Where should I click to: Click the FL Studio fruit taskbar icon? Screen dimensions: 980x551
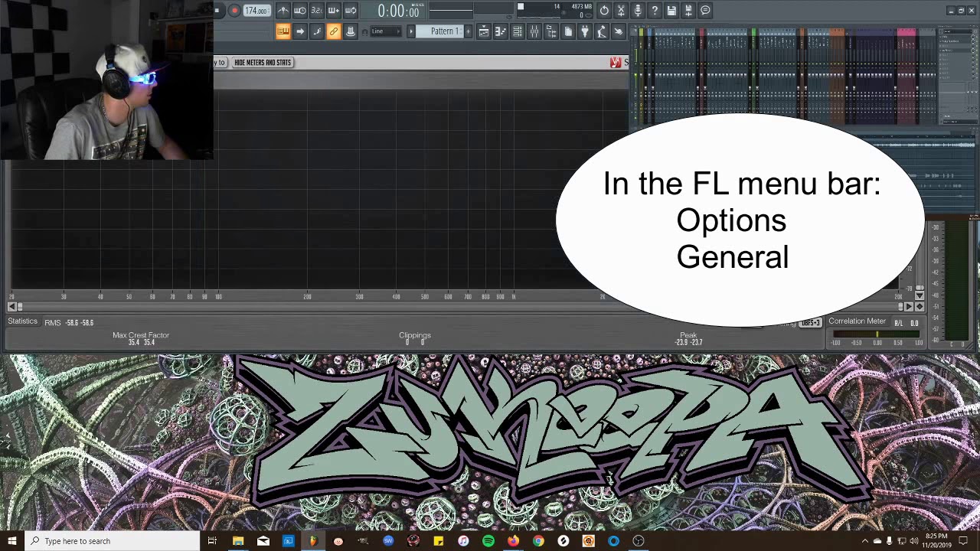[x=313, y=541]
